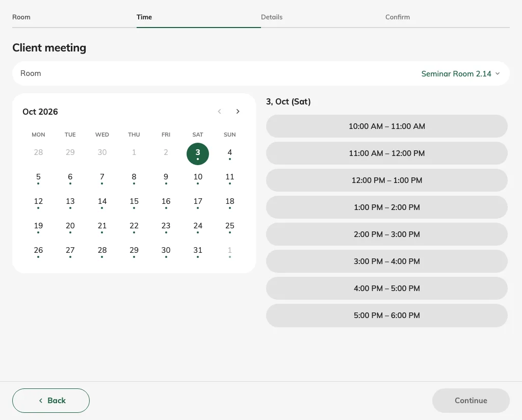The image size is (522, 420).
Task: Choose October 19 in the calendar
Action: [38, 227]
